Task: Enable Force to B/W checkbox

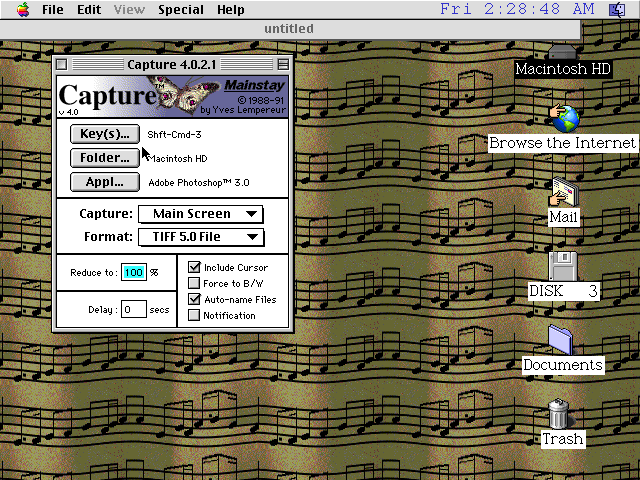Action: pyautogui.click(x=194, y=283)
